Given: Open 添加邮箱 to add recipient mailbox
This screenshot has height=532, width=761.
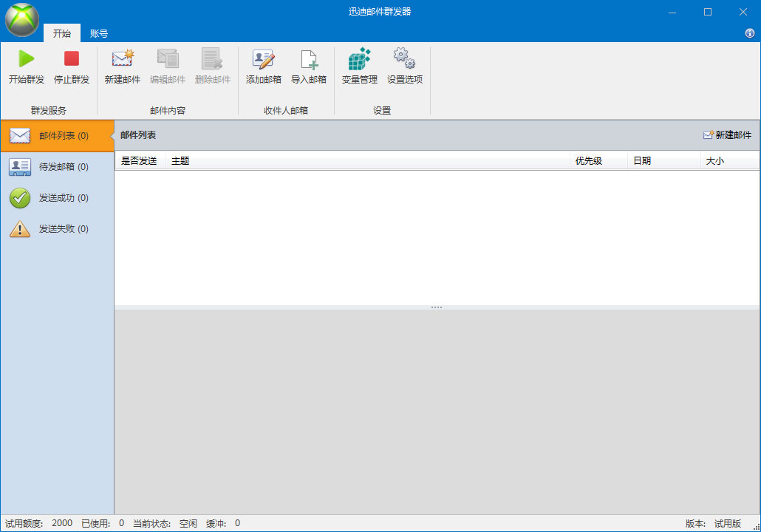Looking at the screenshot, I should 263,65.
